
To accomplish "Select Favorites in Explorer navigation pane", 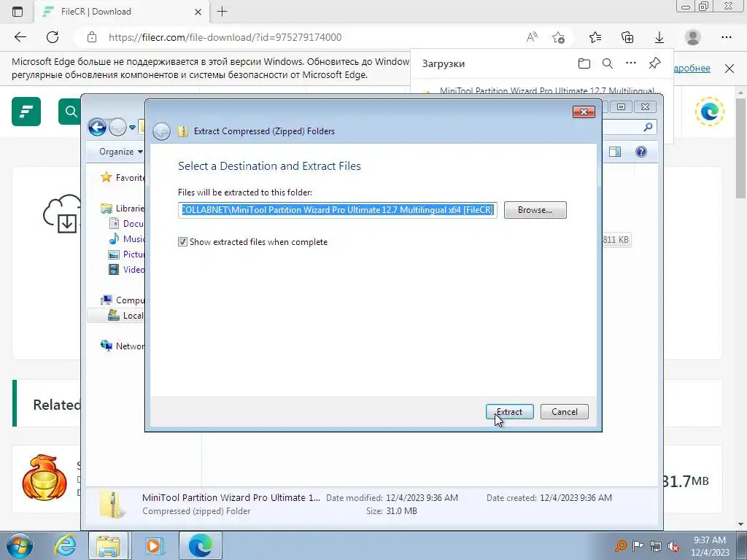I will point(122,178).
